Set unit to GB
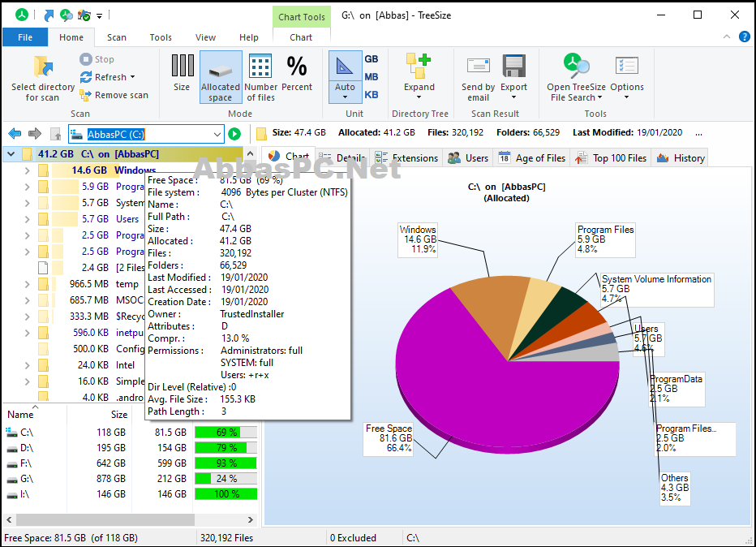Screen dimensions: 756x547 point(372,59)
